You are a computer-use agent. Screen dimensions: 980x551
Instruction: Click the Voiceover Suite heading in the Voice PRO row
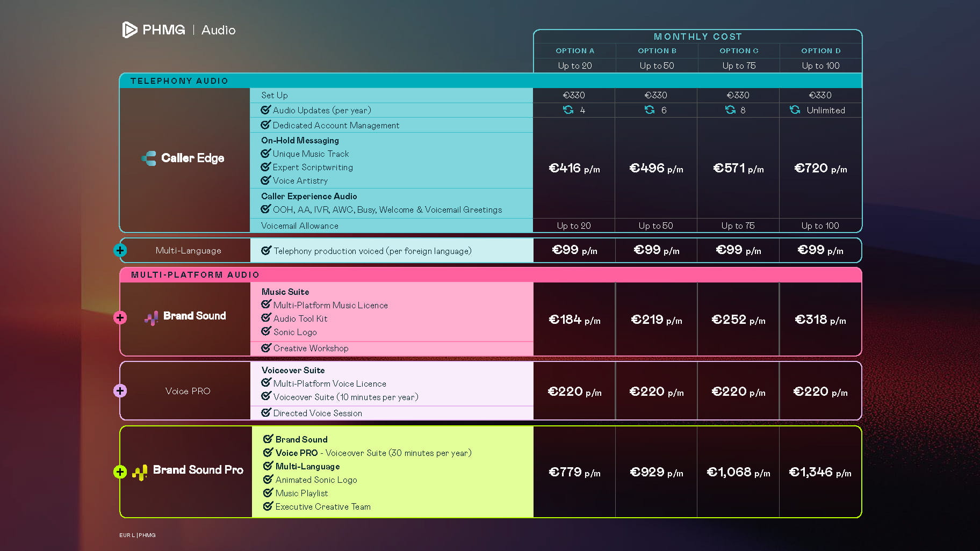(x=293, y=370)
